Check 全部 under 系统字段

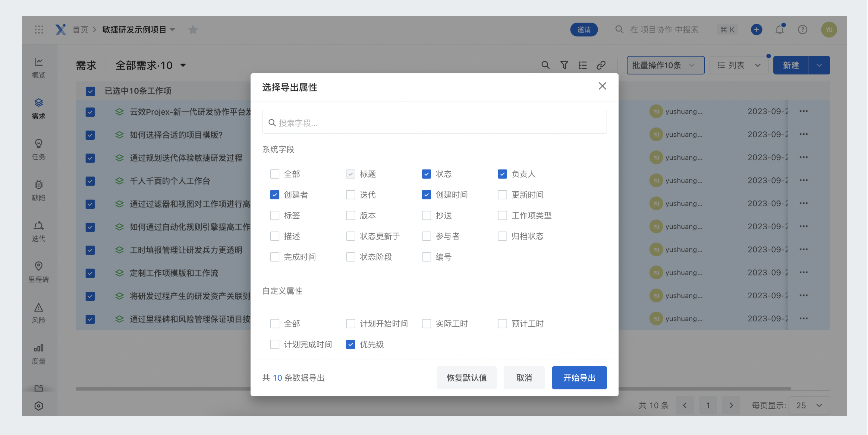pos(275,174)
